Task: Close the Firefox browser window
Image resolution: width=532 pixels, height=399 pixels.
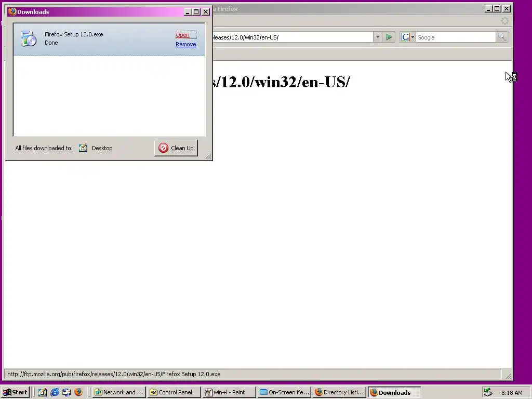Action: (x=507, y=9)
